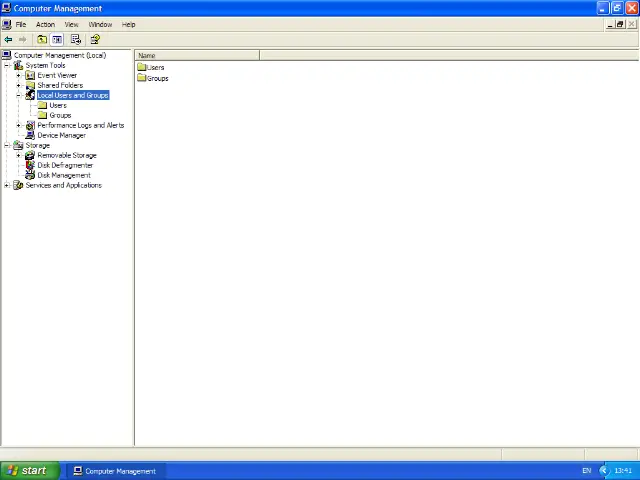Click the Disk Management tree icon

click(x=30, y=175)
